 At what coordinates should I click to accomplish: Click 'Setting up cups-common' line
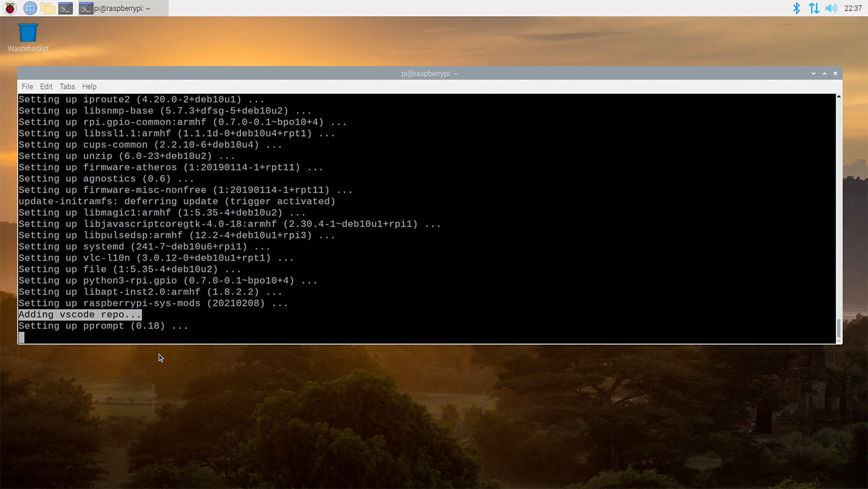click(x=150, y=145)
